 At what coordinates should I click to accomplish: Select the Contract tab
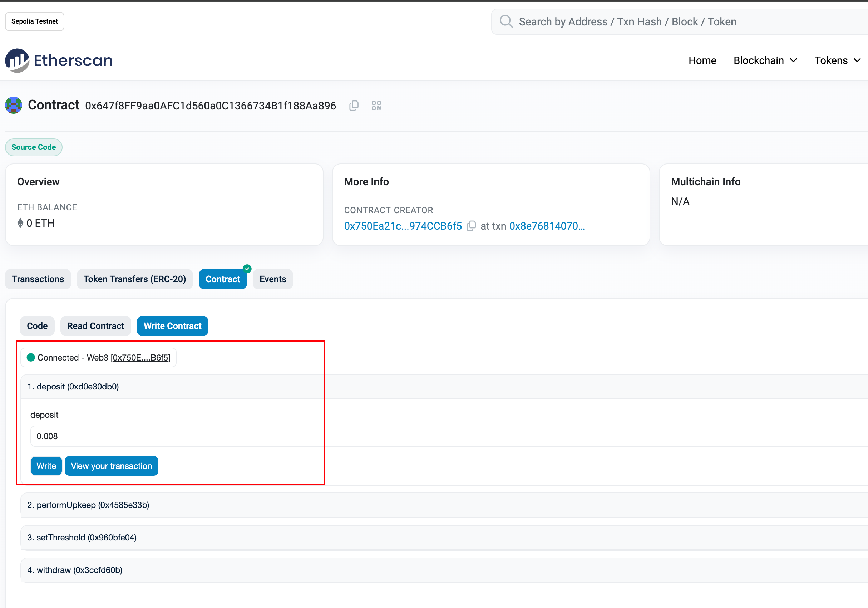(223, 279)
